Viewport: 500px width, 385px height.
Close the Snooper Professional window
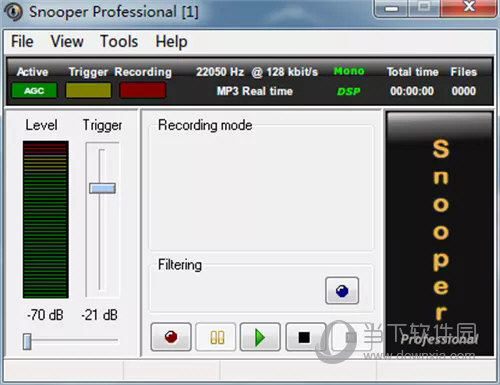469,8
